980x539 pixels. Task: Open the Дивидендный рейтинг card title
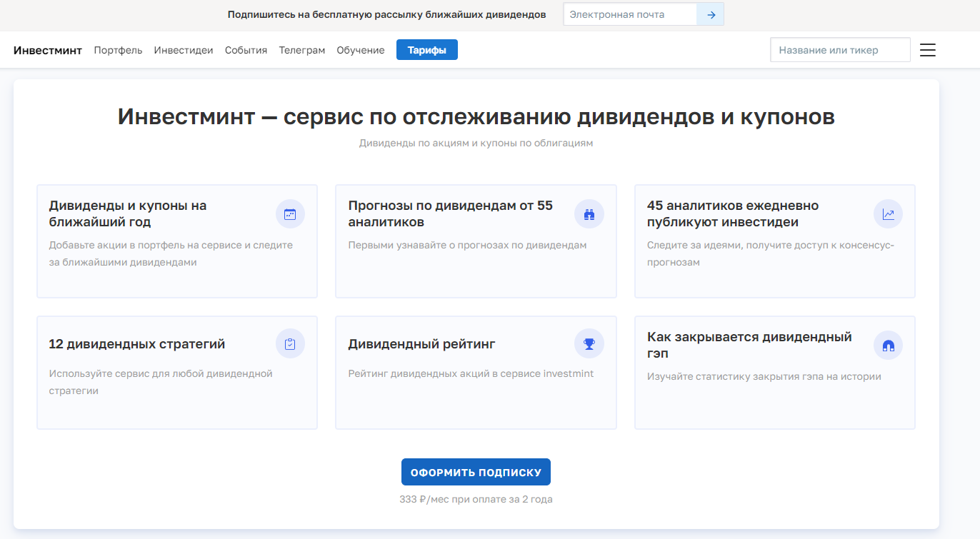(421, 344)
